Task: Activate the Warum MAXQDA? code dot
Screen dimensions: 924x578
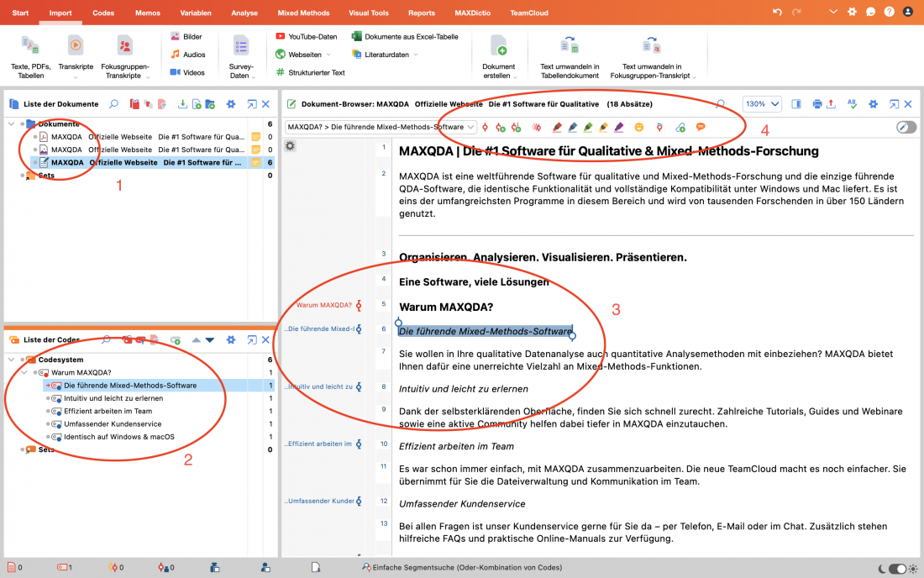Action: point(35,372)
